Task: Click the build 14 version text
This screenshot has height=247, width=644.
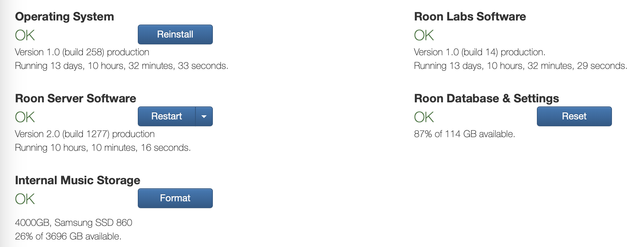Action: click(x=479, y=52)
